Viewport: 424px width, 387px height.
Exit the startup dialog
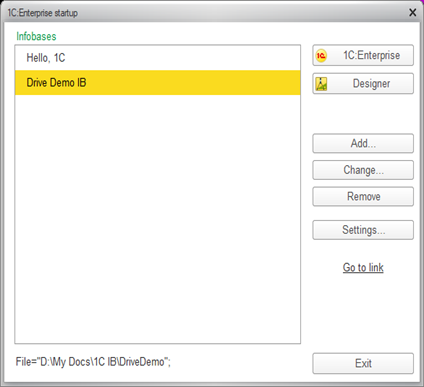point(363,363)
